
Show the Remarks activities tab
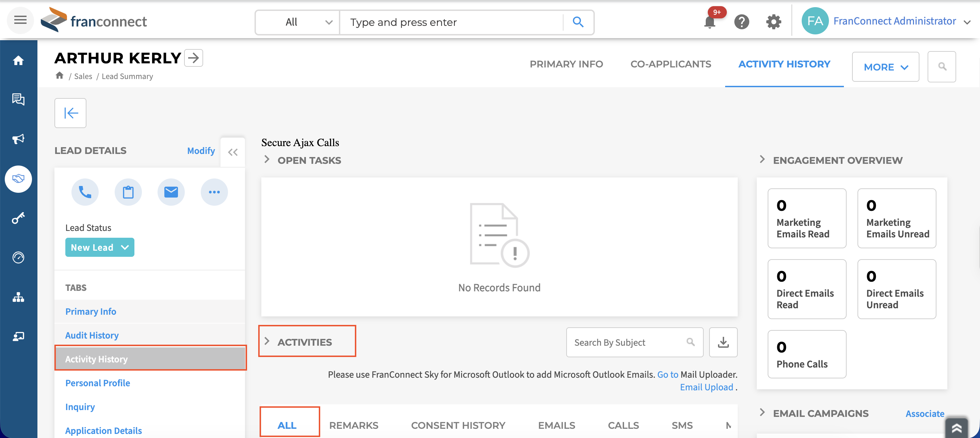coord(354,425)
